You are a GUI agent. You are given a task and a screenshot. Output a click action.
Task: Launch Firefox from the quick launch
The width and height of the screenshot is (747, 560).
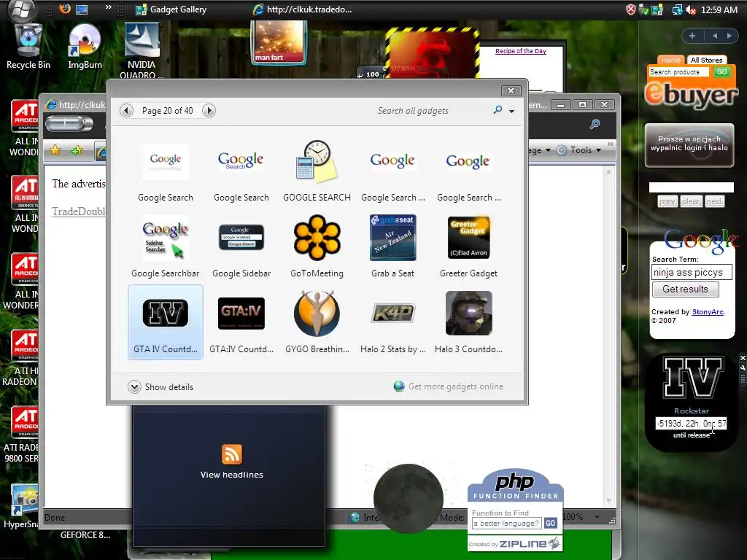(x=65, y=9)
